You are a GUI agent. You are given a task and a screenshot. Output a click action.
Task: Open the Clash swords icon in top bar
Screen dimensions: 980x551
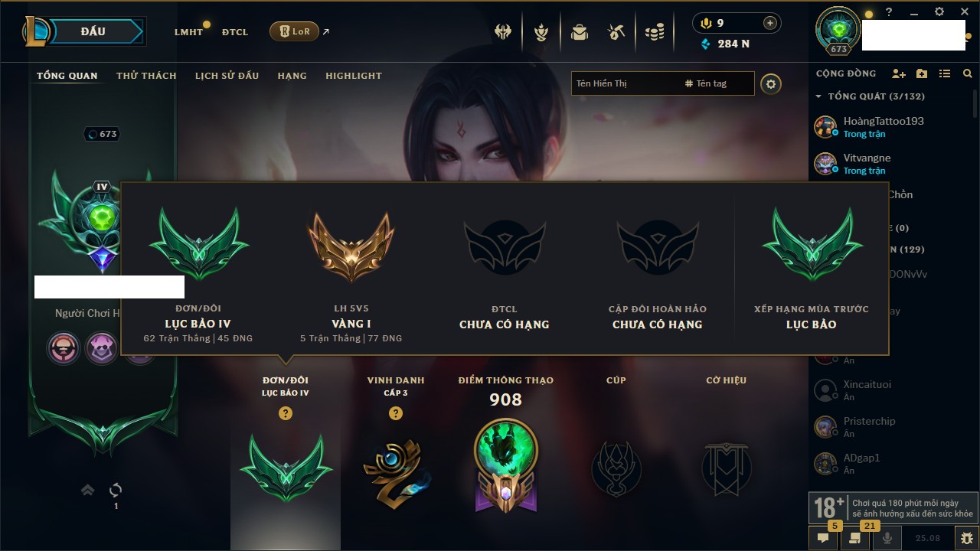pyautogui.click(x=503, y=32)
